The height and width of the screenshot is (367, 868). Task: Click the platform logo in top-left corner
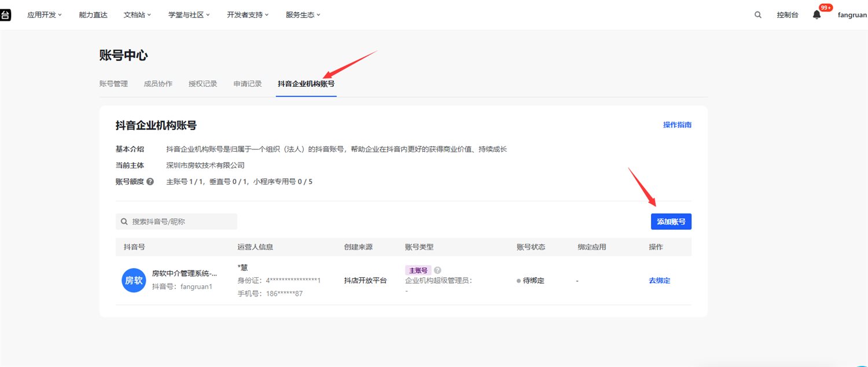click(5, 15)
